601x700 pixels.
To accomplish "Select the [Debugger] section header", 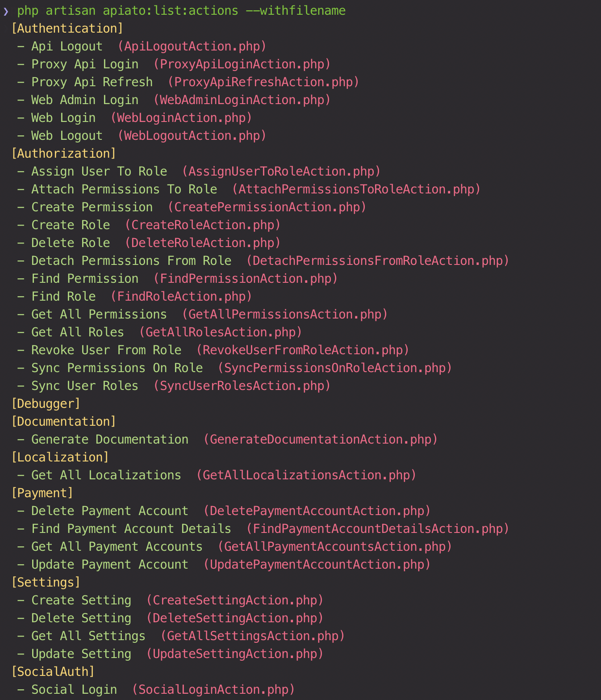I will [46, 404].
